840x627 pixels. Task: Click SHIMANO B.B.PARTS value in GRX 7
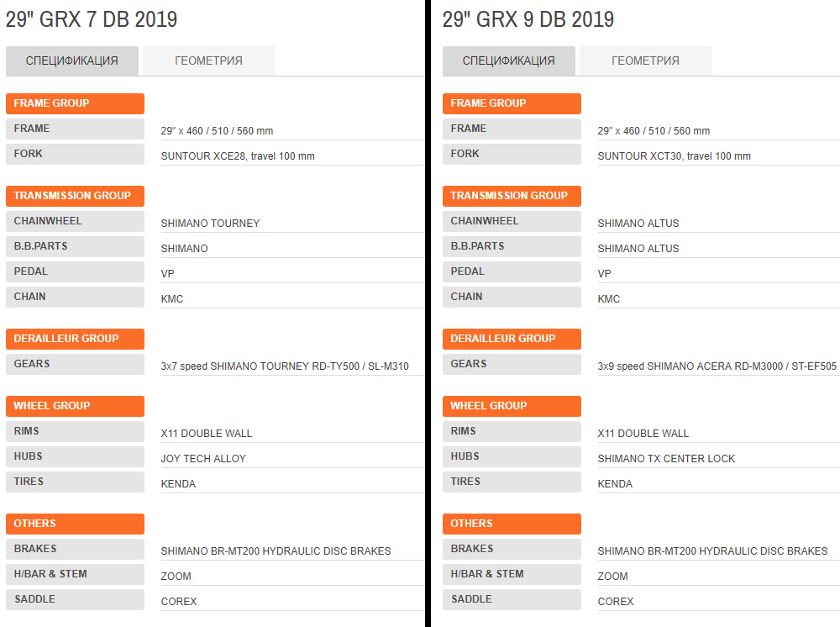coord(184,248)
